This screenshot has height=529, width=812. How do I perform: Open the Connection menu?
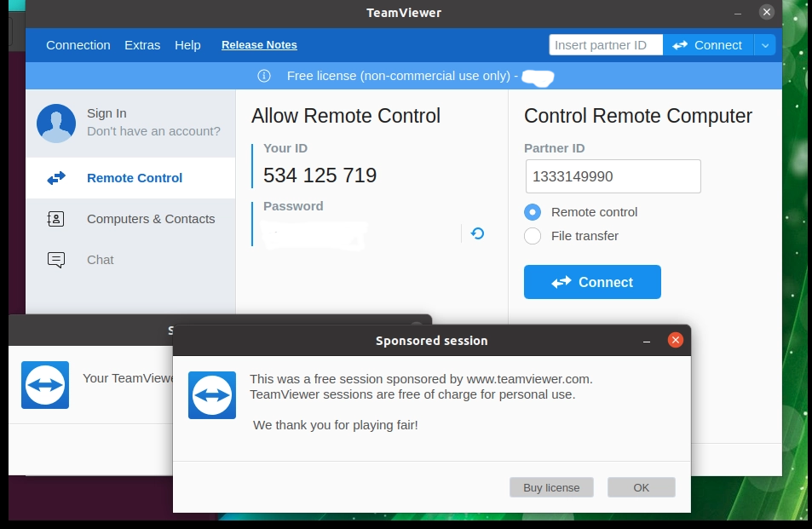pyautogui.click(x=78, y=45)
